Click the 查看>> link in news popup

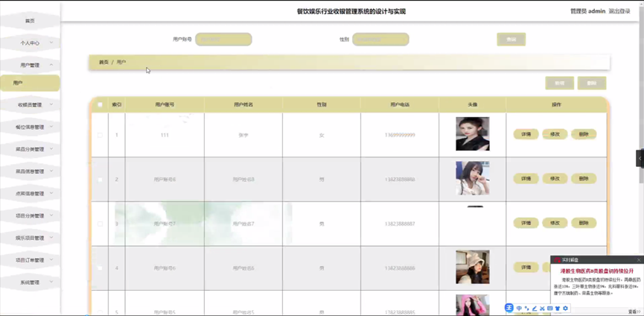634,312
